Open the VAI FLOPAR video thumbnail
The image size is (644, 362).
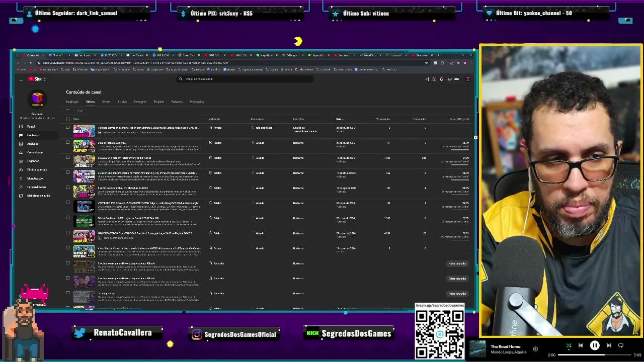pyautogui.click(x=84, y=146)
